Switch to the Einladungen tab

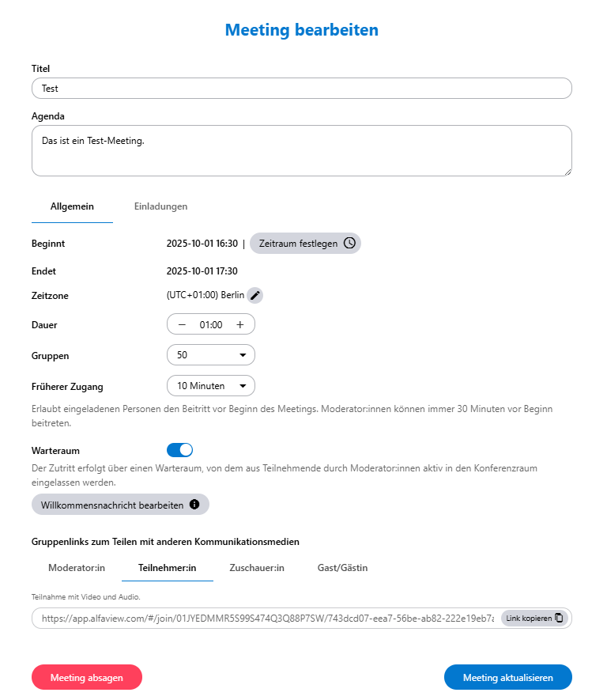[160, 206]
